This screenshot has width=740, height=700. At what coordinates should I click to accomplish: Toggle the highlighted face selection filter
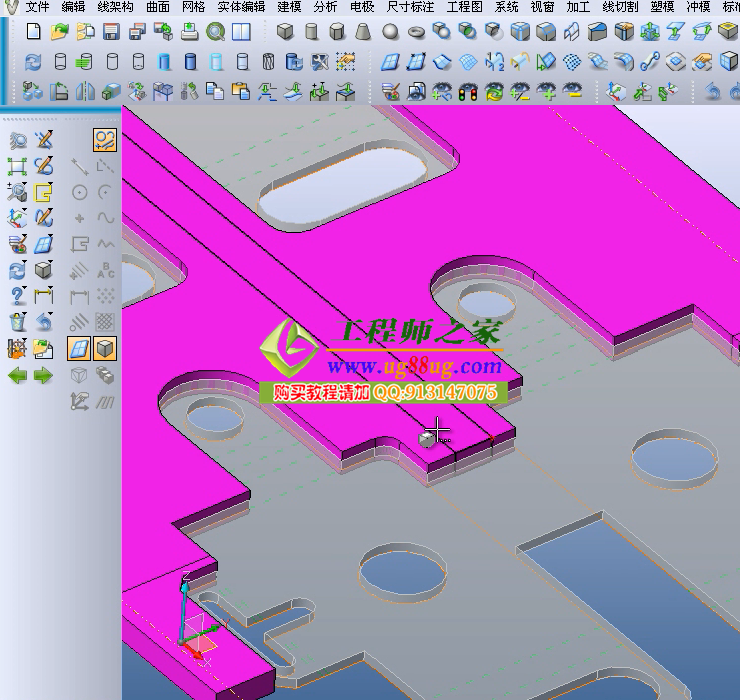coord(79,348)
